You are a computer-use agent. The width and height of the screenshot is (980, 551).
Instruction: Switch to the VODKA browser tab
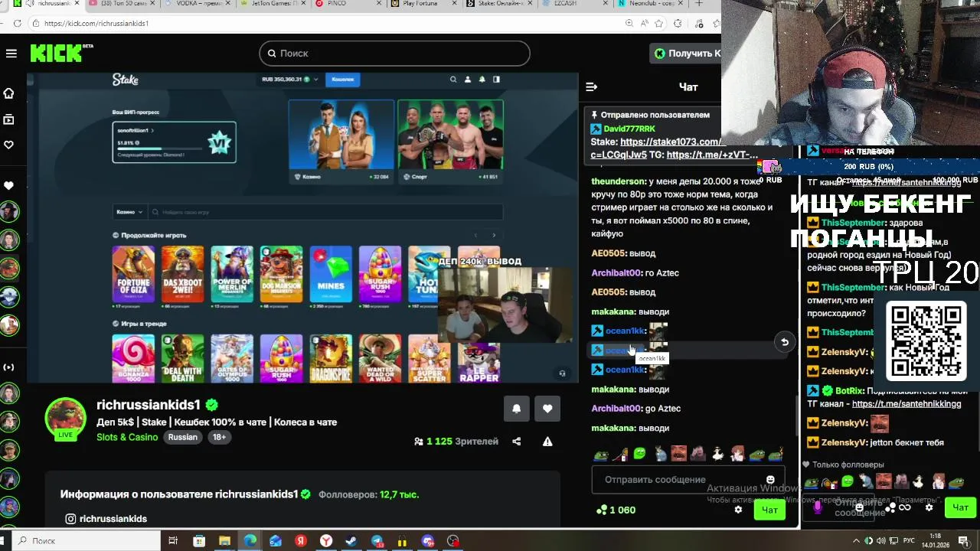pyautogui.click(x=195, y=4)
